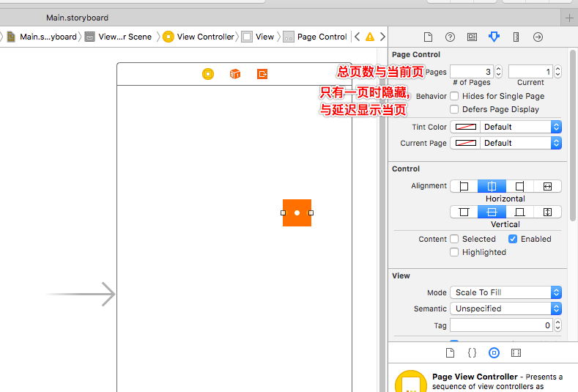Viewport: 578px width, 392px height.
Task: Open the Identity inspector
Action: (472, 37)
